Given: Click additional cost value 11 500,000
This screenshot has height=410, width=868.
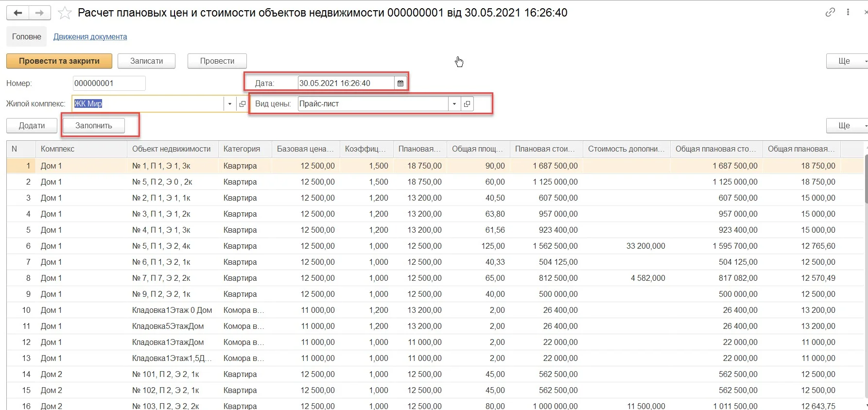Looking at the screenshot, I should pos(646,406).
